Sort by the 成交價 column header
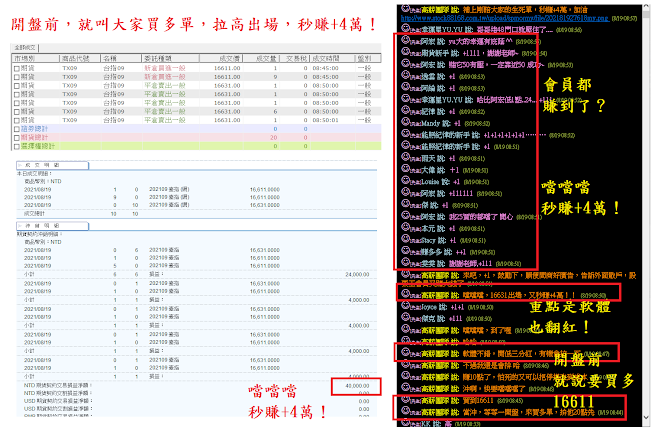Screen dimensions: 658x434 coord(221,58)
